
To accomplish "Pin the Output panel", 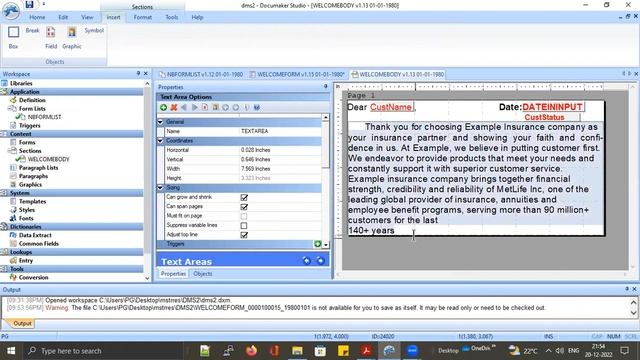I will 627,289.
